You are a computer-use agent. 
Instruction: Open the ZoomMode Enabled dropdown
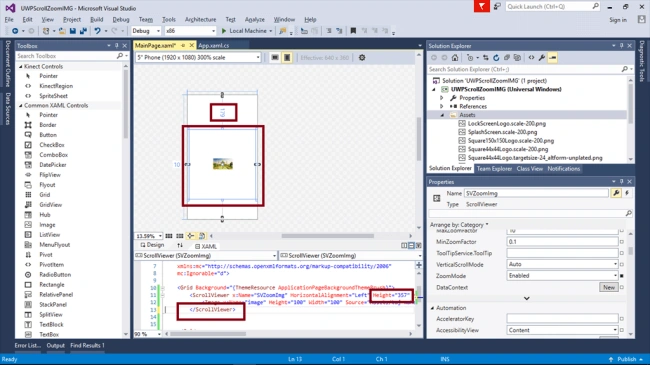click(562, 276)
